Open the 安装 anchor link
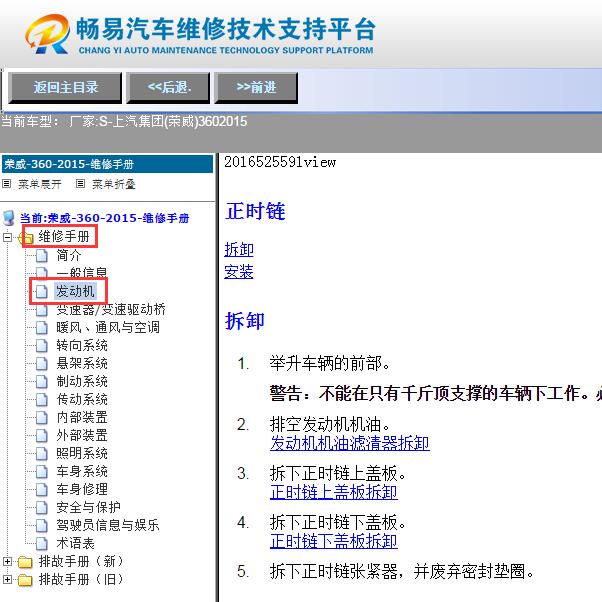Screen dimensions: 602x602 pyautogui.click(x=239, y=271)
